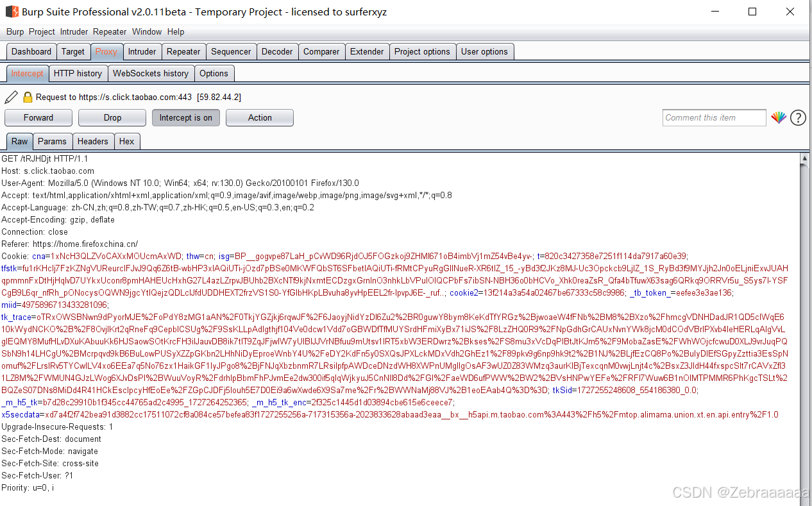Screen dimensions: 812x506
Task: Open the Burp menu
Action: [15, 31]
